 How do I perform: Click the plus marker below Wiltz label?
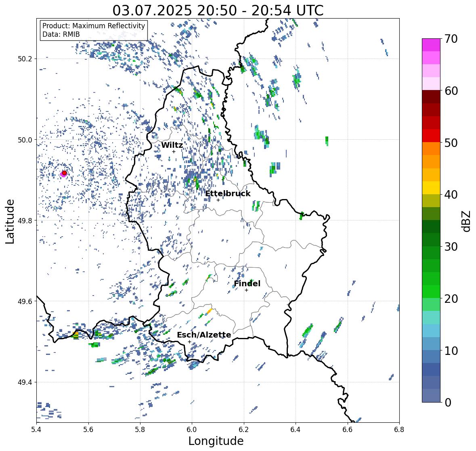[174, 152]
